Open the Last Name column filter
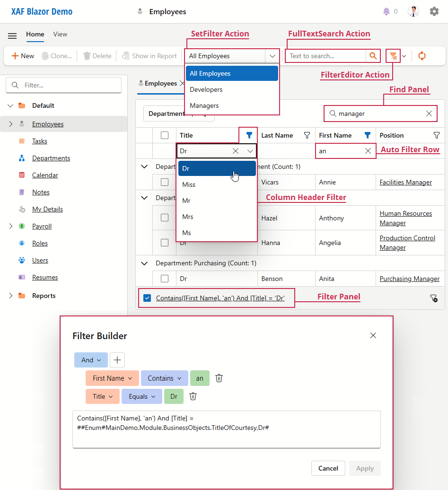 (x=307, y=135)
